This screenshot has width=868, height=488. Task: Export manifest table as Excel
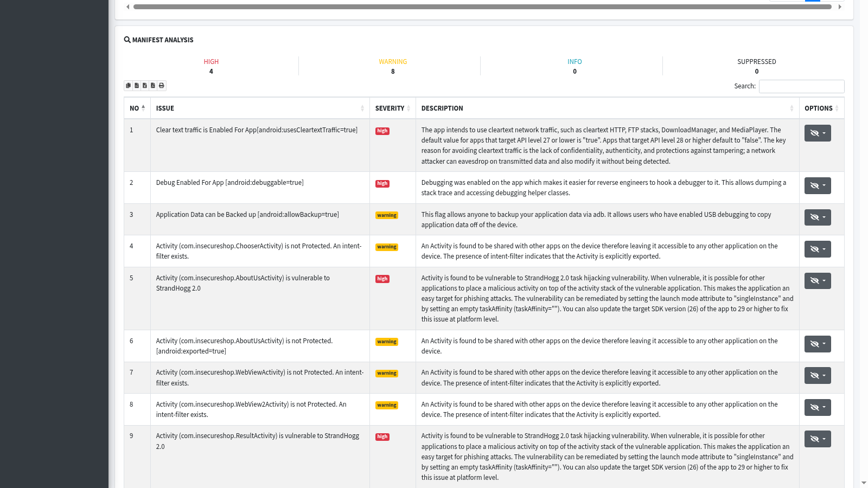[x=145, y=86]
